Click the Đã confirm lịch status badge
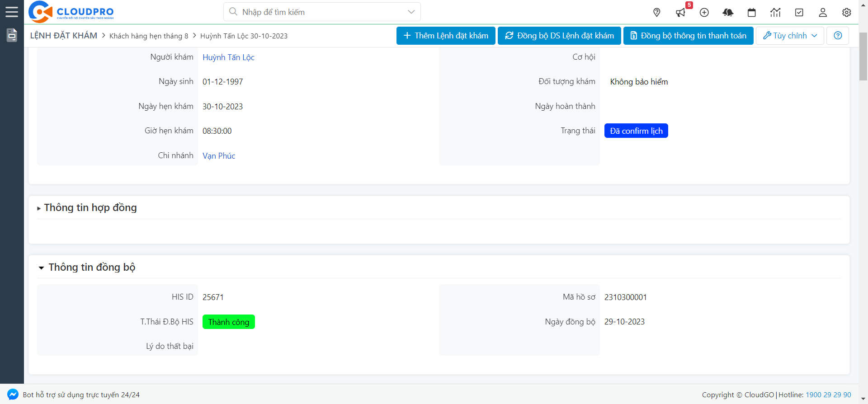This screenshot has width=868, height=404. 636,131
